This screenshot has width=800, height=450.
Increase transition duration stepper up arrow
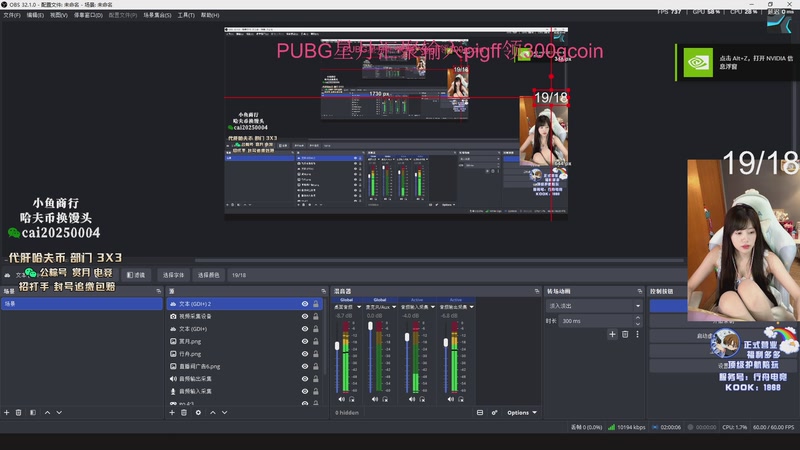[638, 318]
